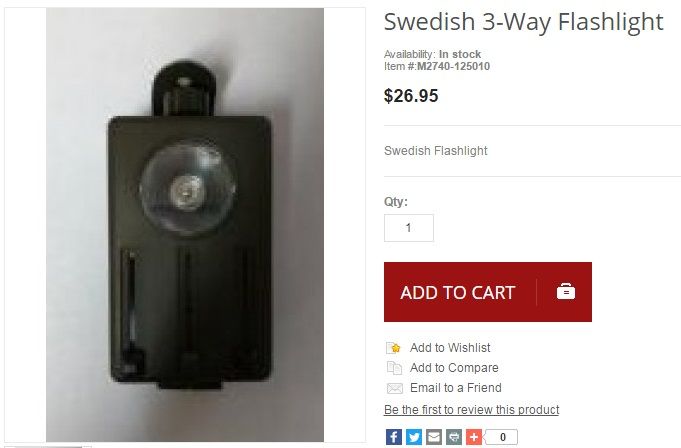Click the envelope icon beside Email to a Friend

394,388
